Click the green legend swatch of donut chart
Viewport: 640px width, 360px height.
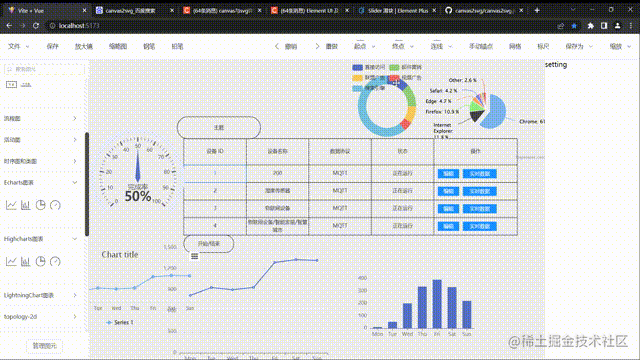pos(394,67)
